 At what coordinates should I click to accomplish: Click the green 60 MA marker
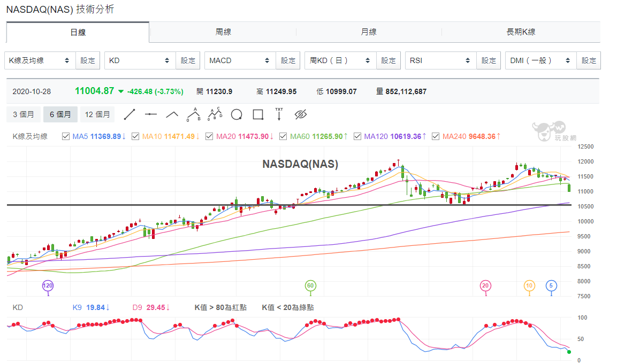click(x=310, y=286)
